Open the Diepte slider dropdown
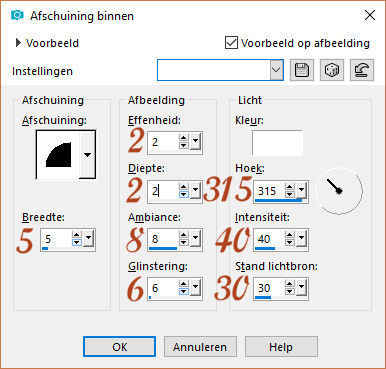386x369 pixels. (x=196, y=190)
